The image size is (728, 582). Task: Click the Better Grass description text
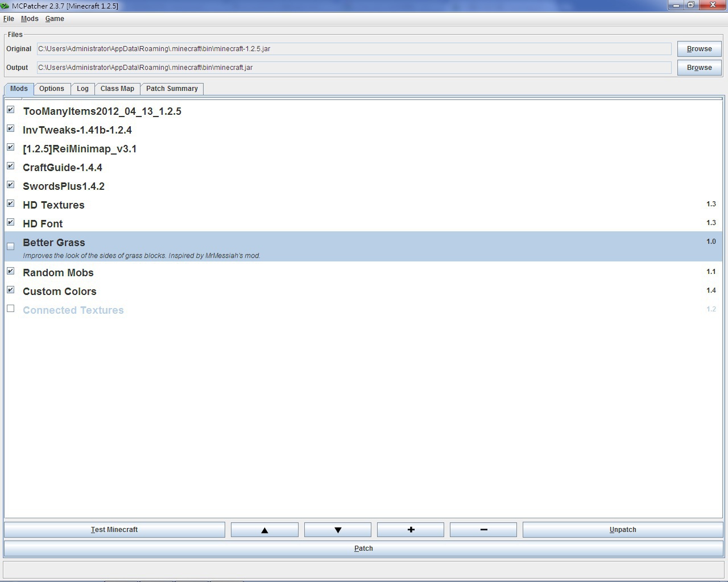pyautogui.click(x=142, y=256)
